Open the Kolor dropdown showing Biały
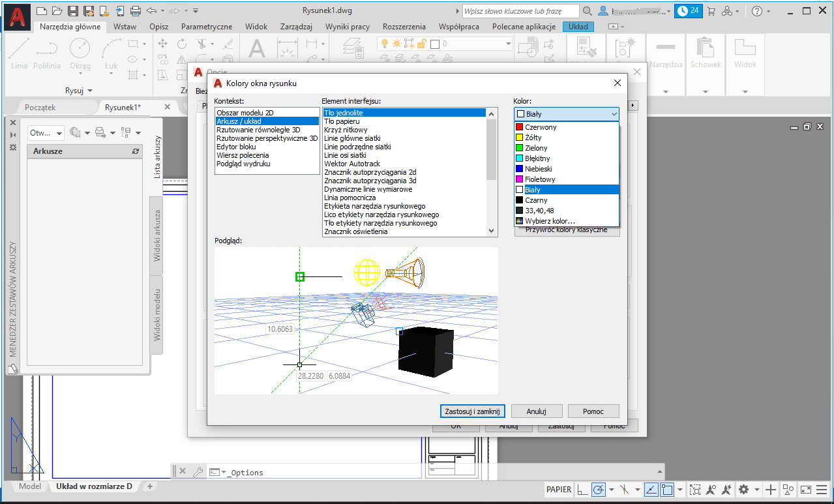The image size is (834, 504). pos(566,113)
